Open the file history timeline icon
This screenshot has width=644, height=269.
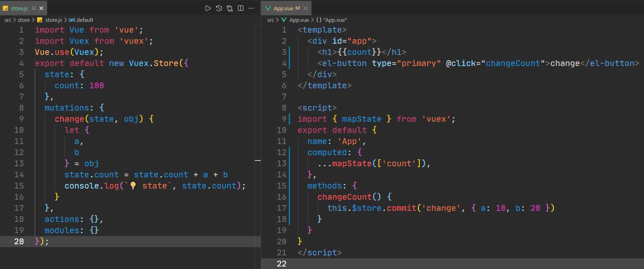(x=219, y=8)
